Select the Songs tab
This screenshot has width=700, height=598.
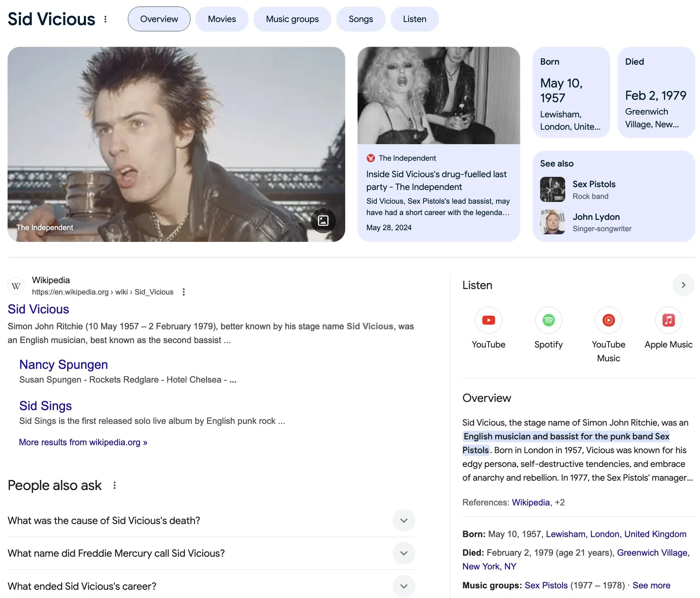pyautogui.click(x=360, y=19)
